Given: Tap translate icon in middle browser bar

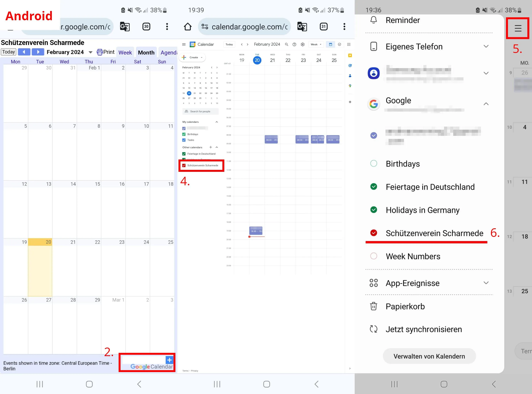Looking at the screenshot, I should 302,27.
